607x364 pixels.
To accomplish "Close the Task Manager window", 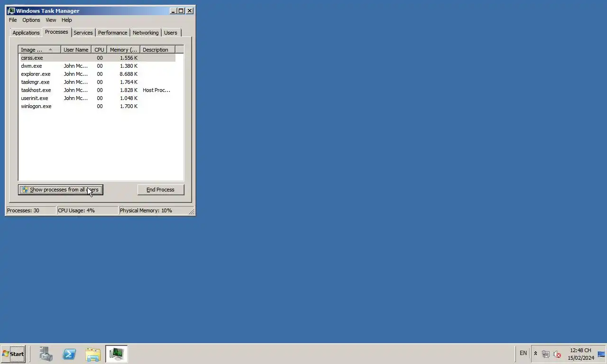I will (190, 10).
